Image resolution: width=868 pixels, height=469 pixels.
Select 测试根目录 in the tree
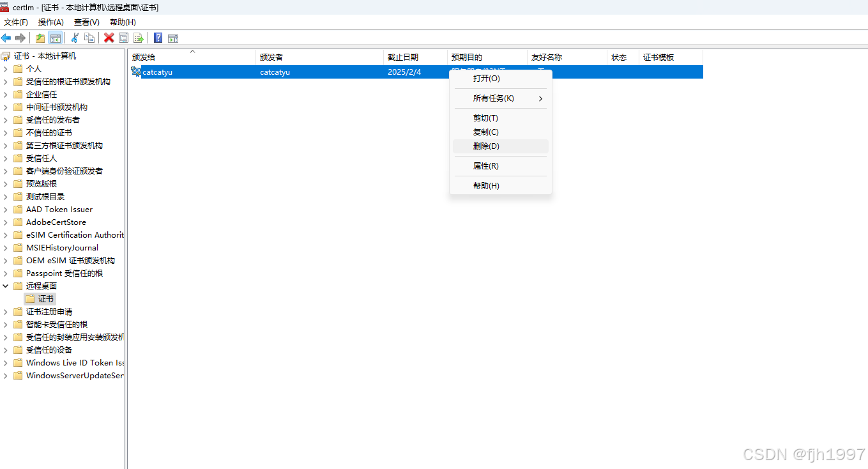point(45,197)
